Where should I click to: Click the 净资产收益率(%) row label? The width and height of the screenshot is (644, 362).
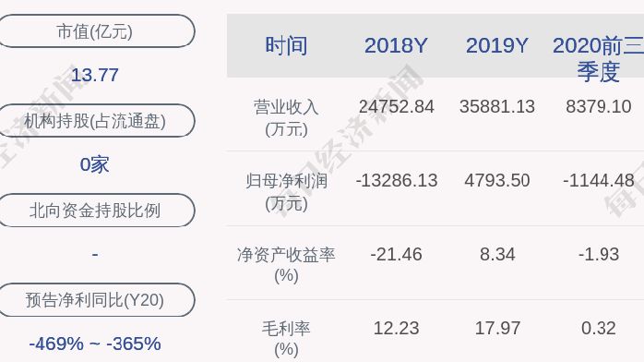pos(286,265)
